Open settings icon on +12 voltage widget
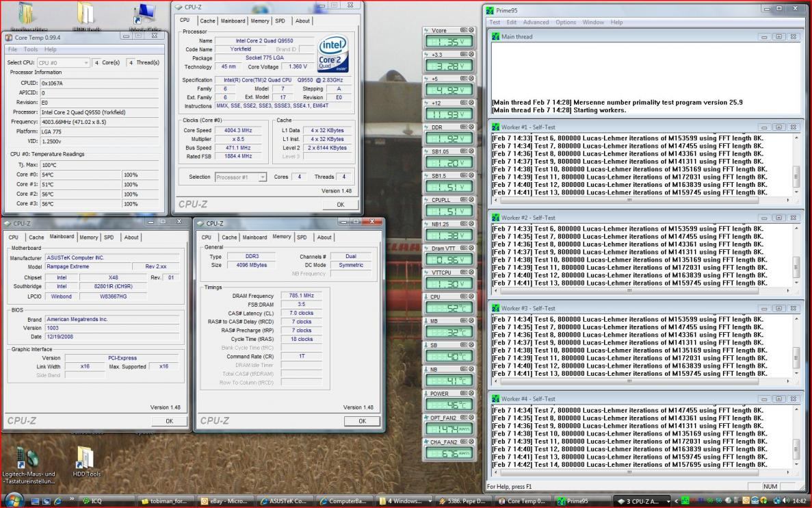The height and width of the screenshot is (508, 812). pos(464,103)
